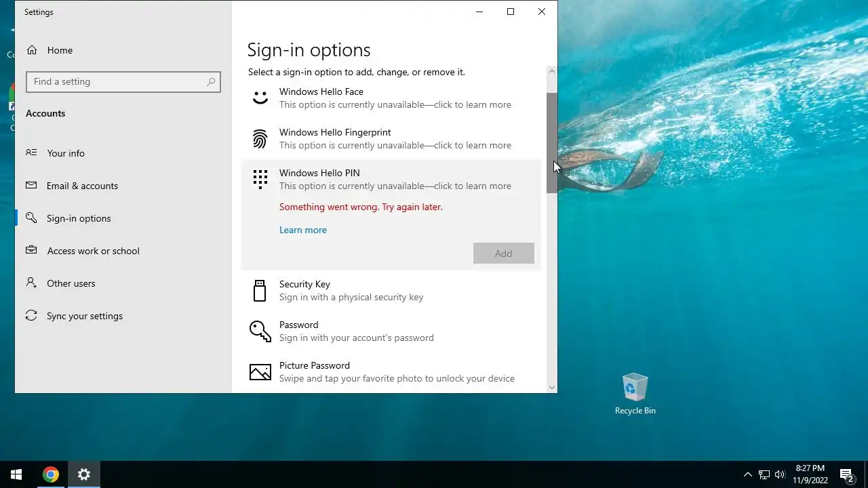The image size is (868, 488).
Task: Click the Learn more link under PIN
Action: (303, 230)
